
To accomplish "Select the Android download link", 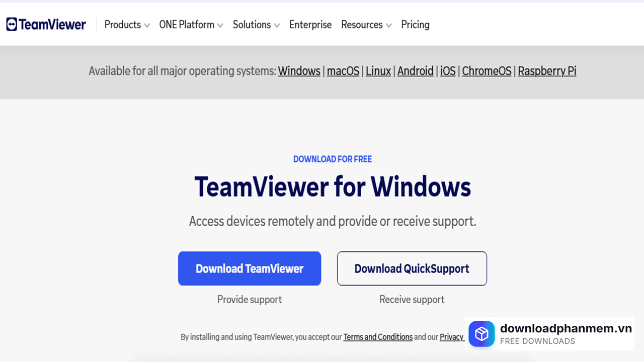I will pyautogui.click(x=416, y=71).
